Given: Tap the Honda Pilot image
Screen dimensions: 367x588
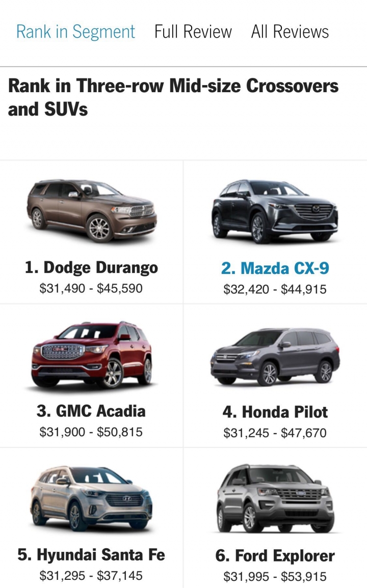Looking at the screenshot, I should click(x=275, y=357).
